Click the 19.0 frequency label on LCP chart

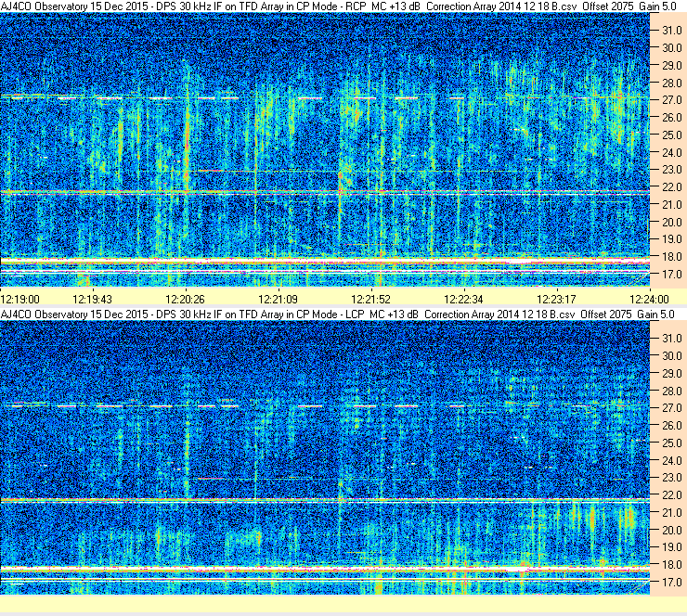point(671,547)
